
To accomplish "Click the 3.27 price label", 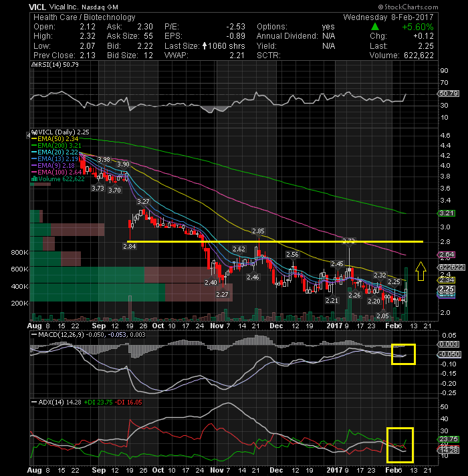I will pos(143,202).
